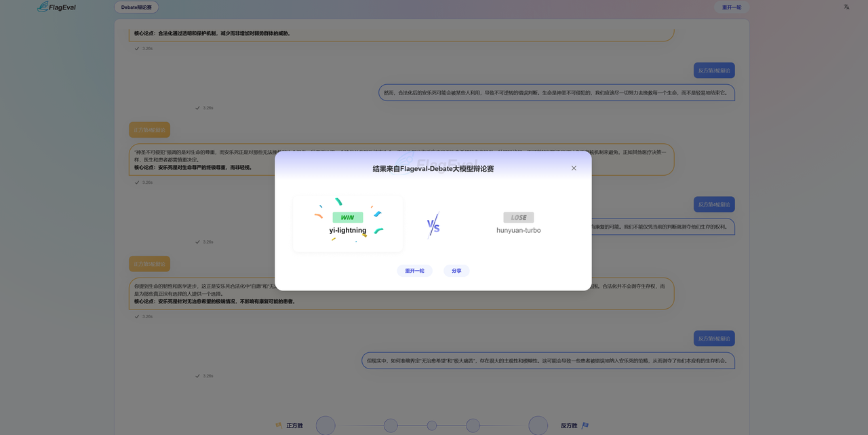Click 重开一轮 button inside result dialog

point(414,271)
